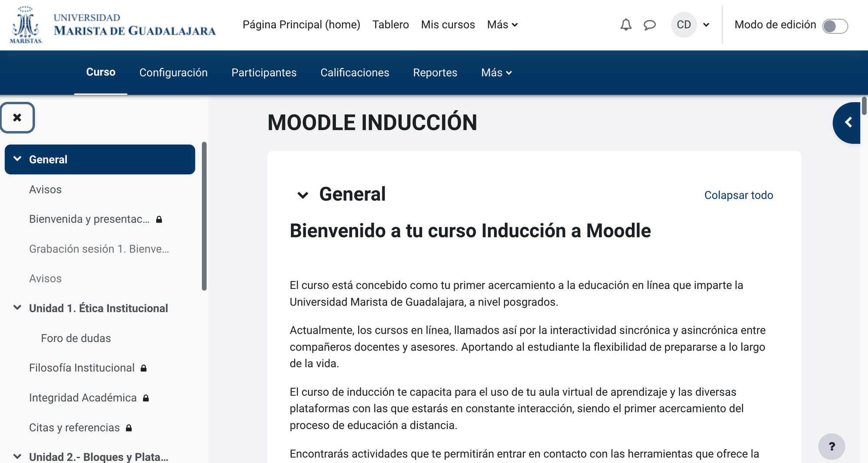868x463 pixels.
Task: Open the right block drawer arrow
Action: 848,123
